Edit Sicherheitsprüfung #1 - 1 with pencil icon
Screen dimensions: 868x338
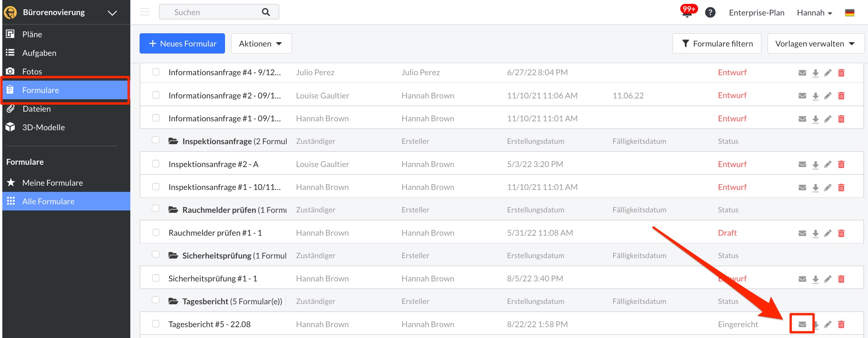click(828, 279)
